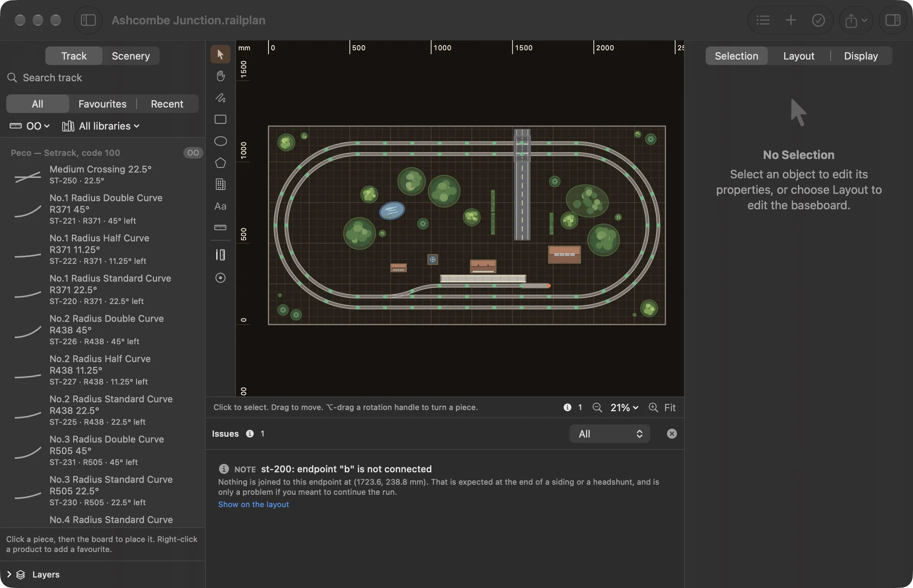
Task: Focus the Search track field
Action: (x=103, y=78)
